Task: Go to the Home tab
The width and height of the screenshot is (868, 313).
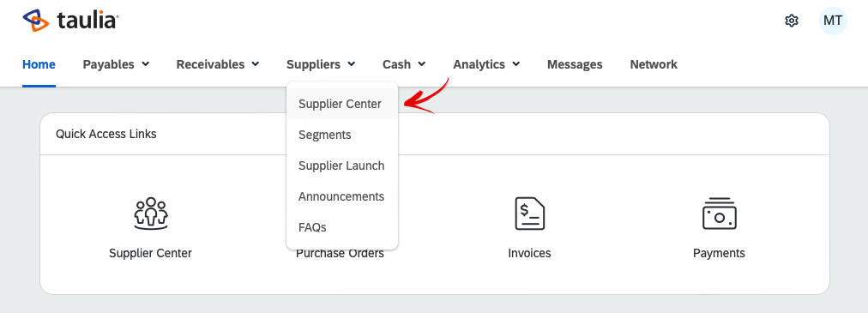Action: coord(39,64)
